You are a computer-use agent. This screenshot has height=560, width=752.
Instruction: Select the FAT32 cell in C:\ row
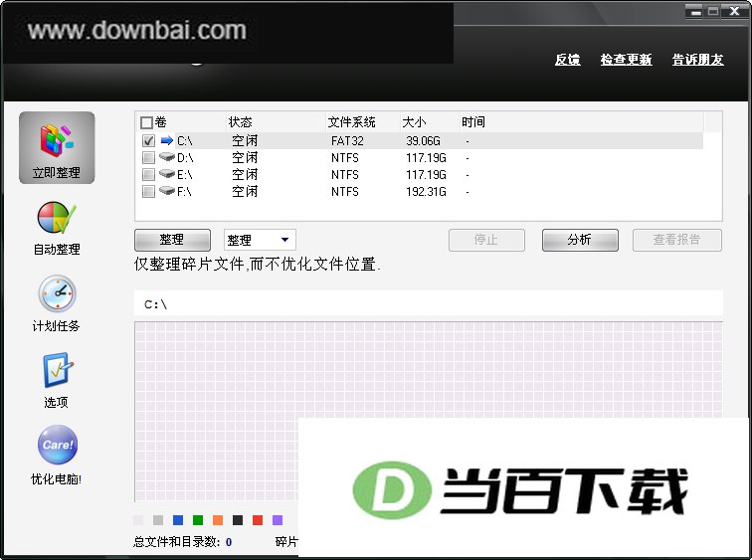coord(347,141)
